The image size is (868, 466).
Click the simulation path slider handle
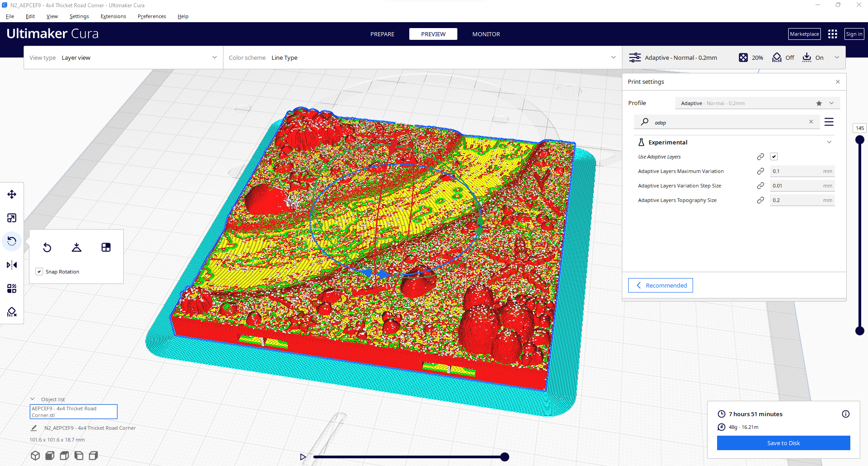(x=504, y=457)
